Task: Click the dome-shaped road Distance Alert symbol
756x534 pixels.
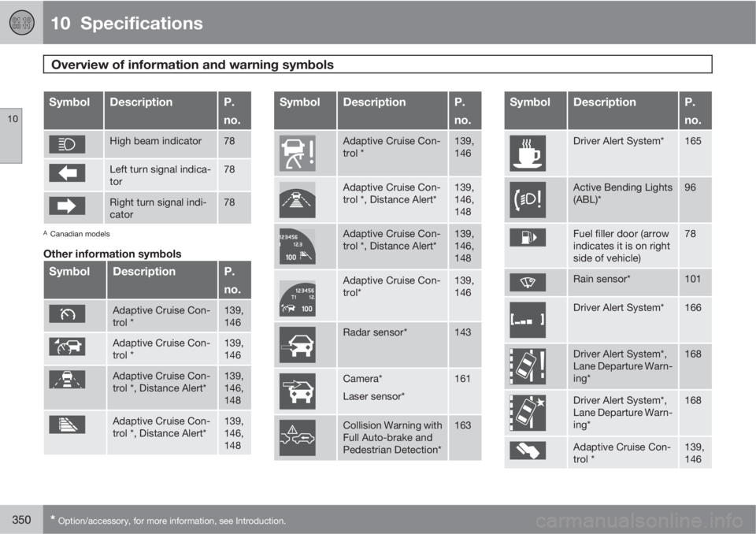Action: click(x=298, y=200)
